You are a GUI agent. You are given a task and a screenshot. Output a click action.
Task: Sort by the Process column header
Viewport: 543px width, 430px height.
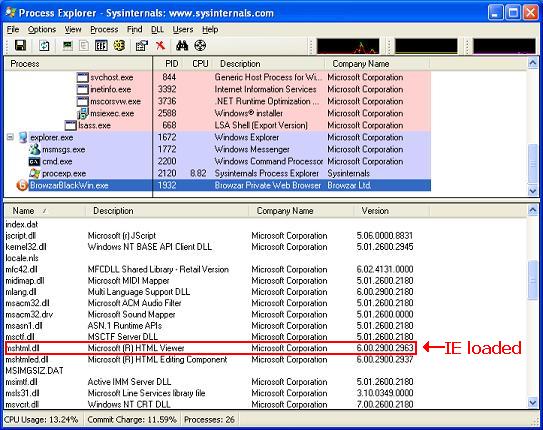[x=78, y=64]
